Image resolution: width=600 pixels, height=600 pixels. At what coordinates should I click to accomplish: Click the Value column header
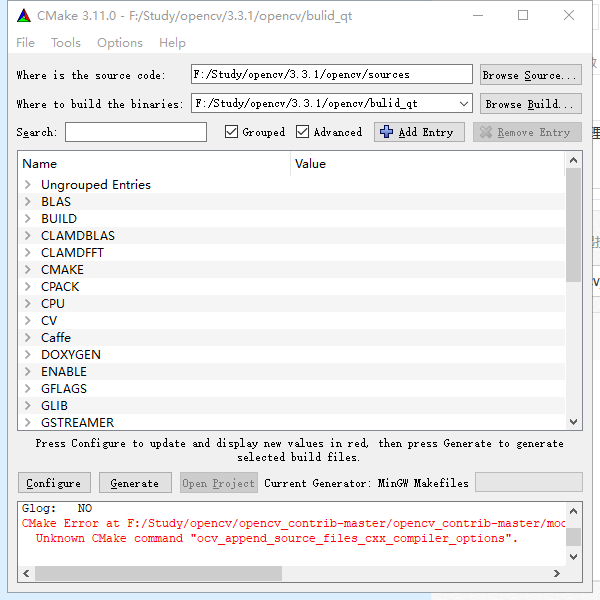click(427, 164)
